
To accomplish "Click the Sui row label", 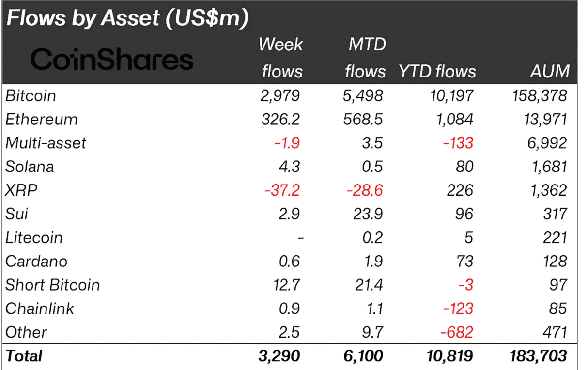I will point(16,214).
